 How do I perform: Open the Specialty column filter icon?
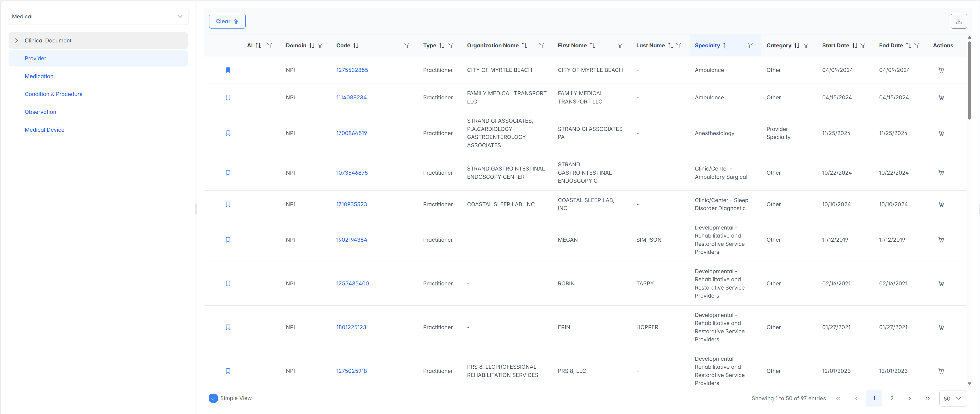tap(750, 46)
